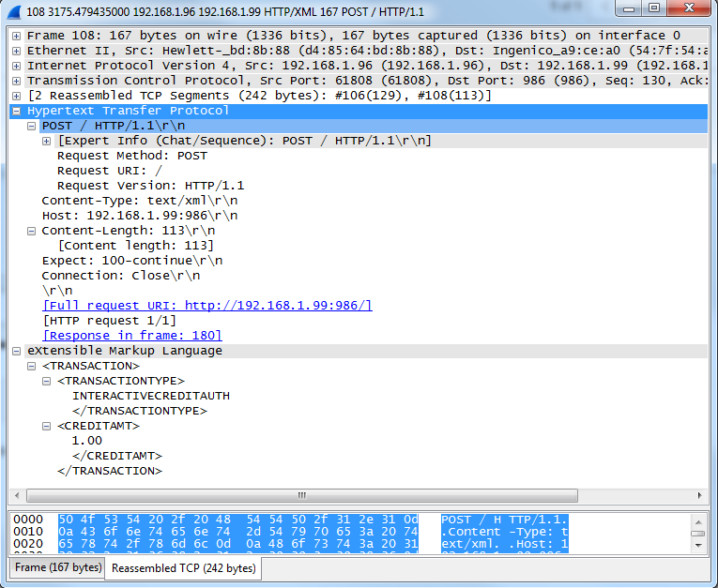Select the INTERACTIVECREDITAUTH value row

[151, 397]
